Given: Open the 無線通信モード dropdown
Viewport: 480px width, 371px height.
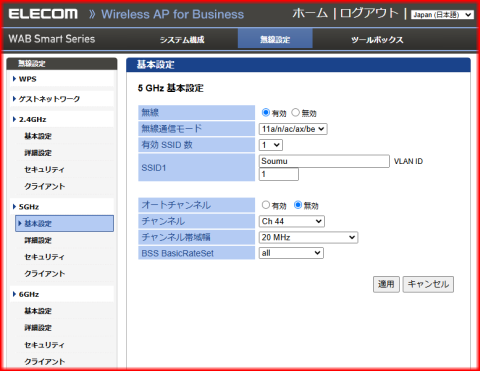Looking at the screenshot, I should point(293,129).
